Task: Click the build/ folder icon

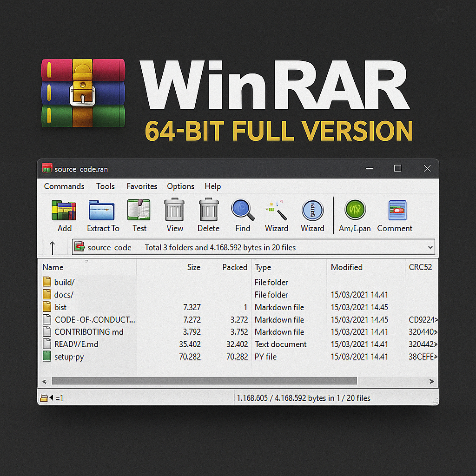Action: tap(47, 282)
